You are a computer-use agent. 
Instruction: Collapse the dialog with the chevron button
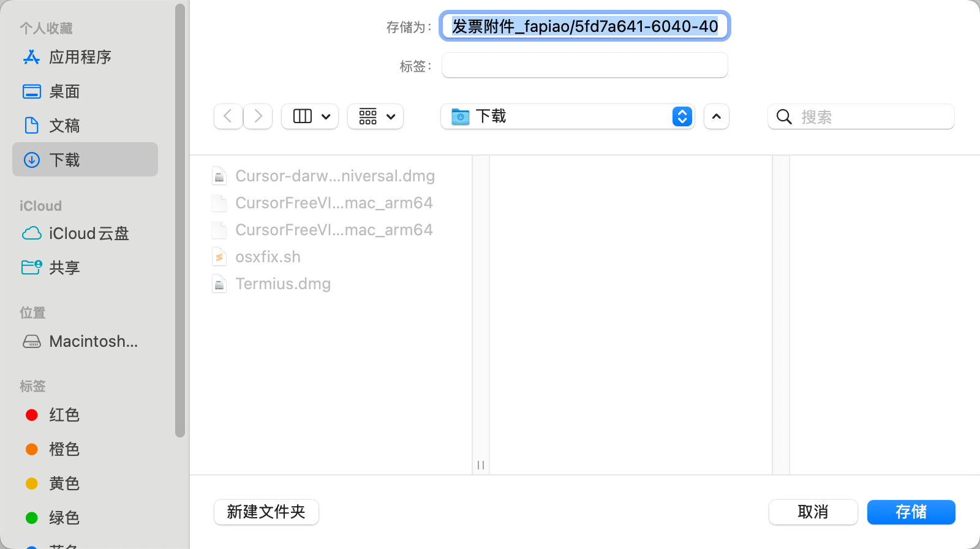pos(717,116)
